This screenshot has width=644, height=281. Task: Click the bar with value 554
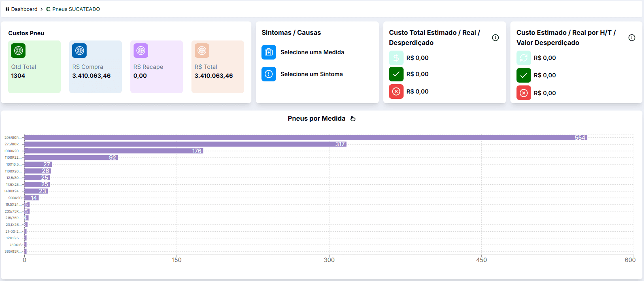tap(306, 138)
